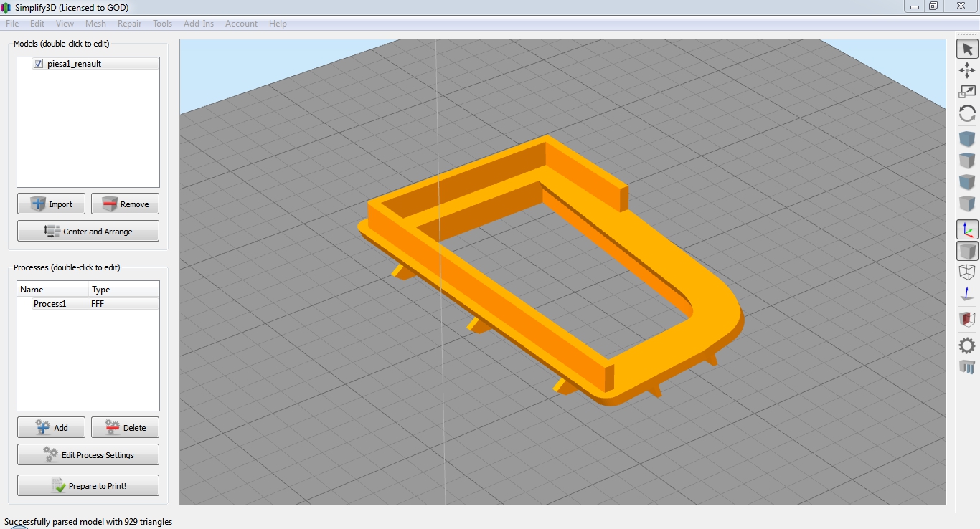Screen dimensions: 980x529
Task: Open the machine control gear panel
Action: tap(967, 345)
